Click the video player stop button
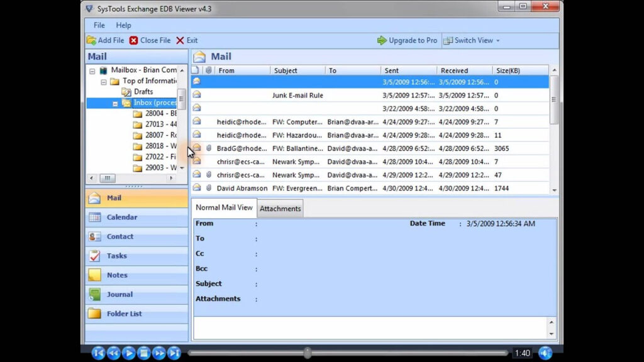The width and height of the screenshot is (644, 362). 144,353
